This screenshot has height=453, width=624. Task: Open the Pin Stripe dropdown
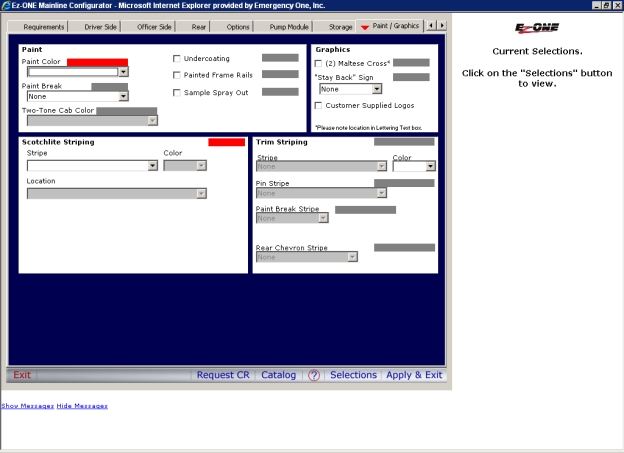pos(382,193)
